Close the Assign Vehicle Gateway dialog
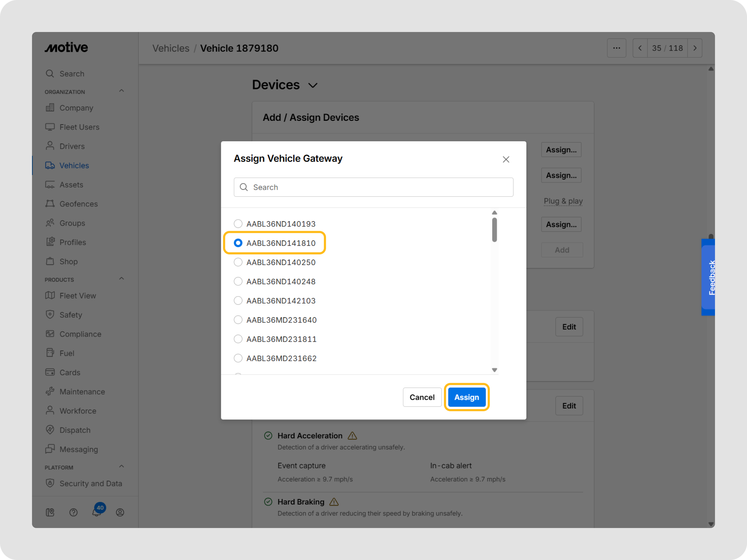This screenshot has width=747, height=560. tap(506, 159)
